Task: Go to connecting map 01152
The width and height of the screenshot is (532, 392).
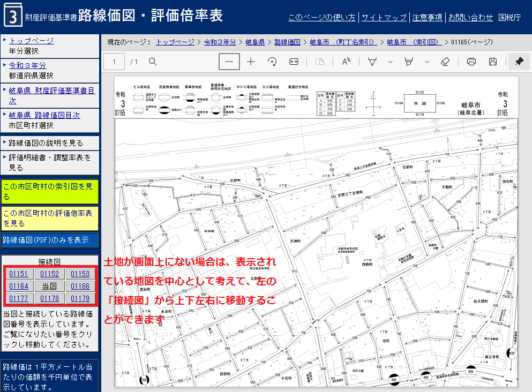Action: (x=49, y=274)
